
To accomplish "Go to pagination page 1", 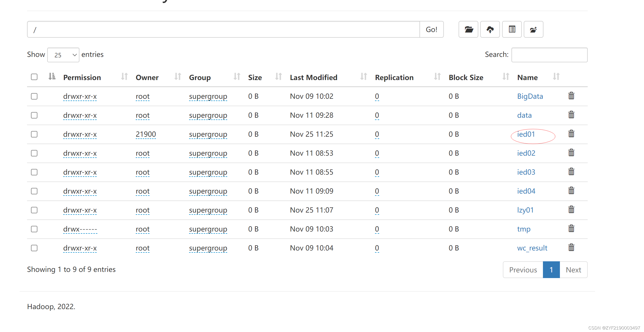I will (551, 270).
